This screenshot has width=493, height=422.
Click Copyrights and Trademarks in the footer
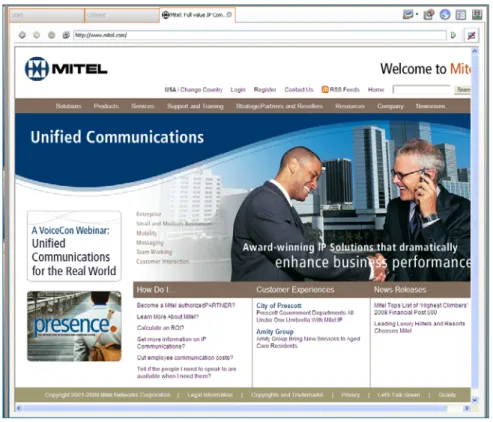pyautogui.click(x=287, y=395)
